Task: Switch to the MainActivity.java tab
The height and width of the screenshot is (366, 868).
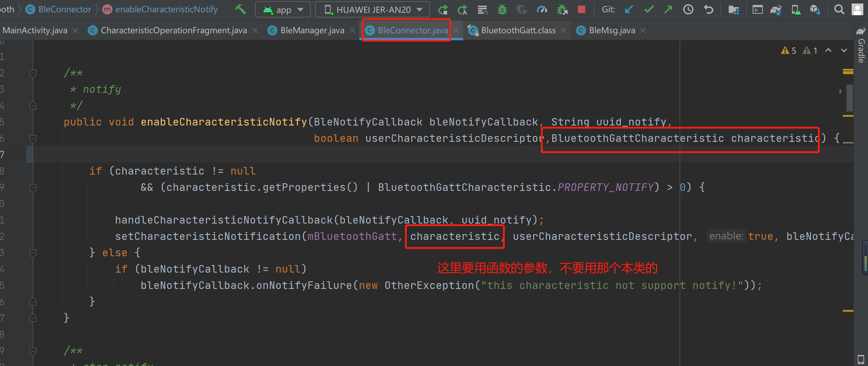Action: [35, 30]
